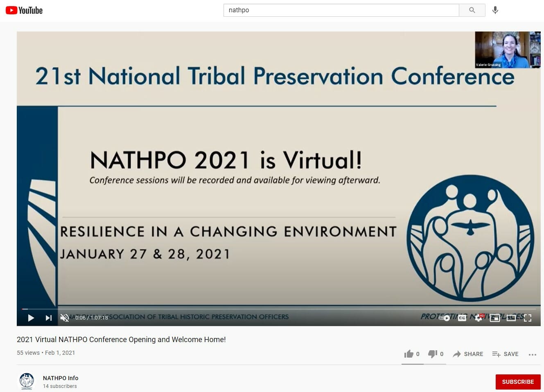Select the video title text
The height and width of the screenshot is (392, 544).
121,339
